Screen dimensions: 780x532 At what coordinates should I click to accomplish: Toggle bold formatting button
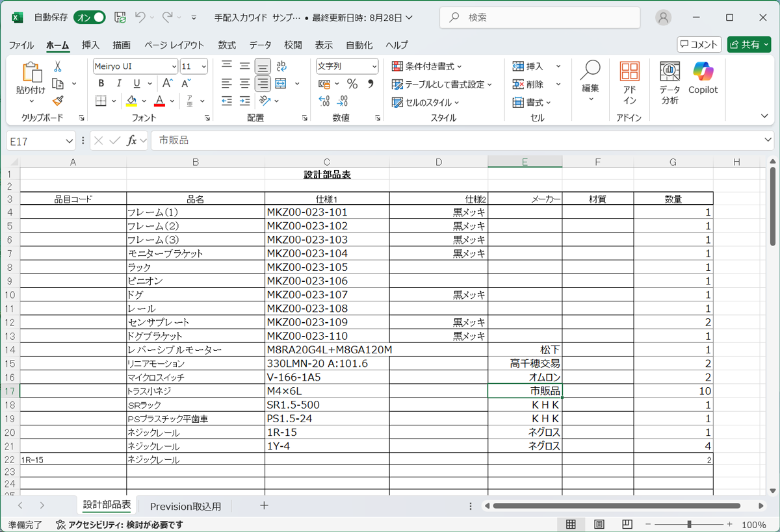101,84
